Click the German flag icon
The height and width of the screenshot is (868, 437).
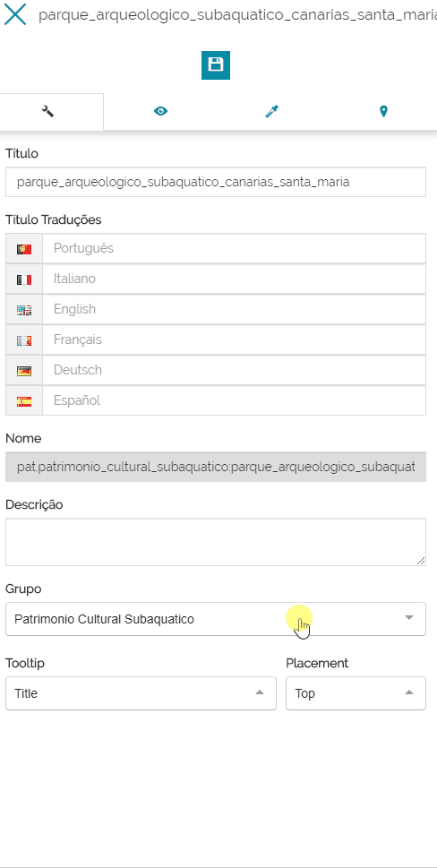point(24,370)
